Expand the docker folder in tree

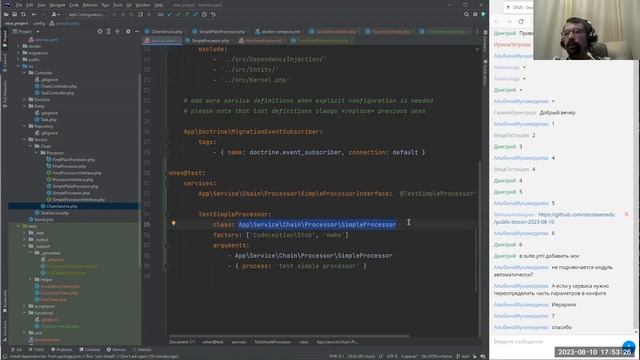(x=18, y=46)
